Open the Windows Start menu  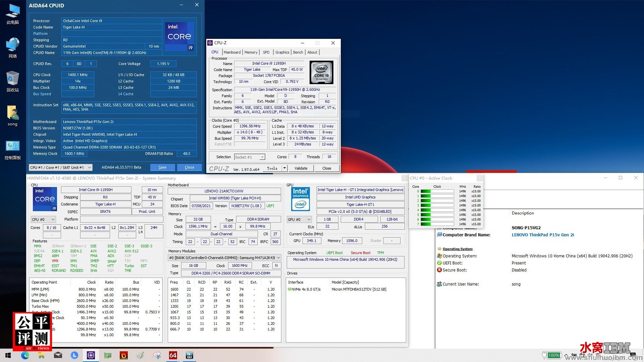click(x=8, y=355)
